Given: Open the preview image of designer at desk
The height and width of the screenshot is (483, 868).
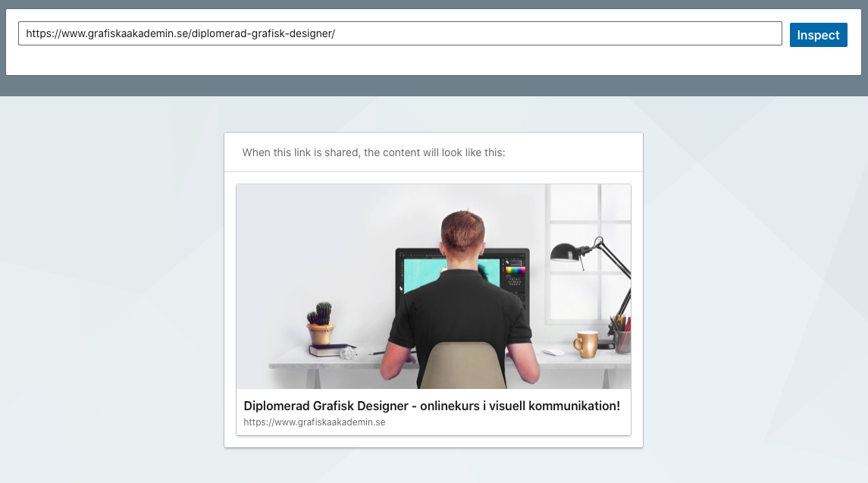Looking at the screenshot, I should click(434, 287).
